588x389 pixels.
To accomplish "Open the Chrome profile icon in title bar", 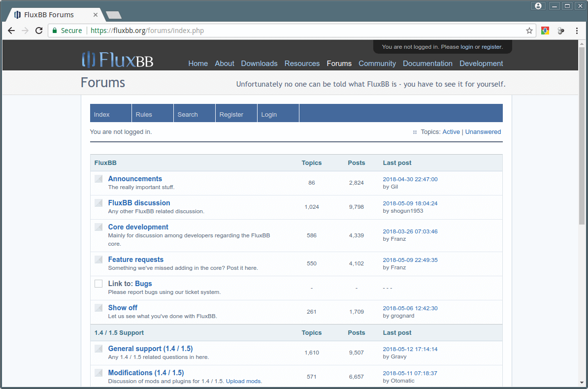I will [538, 6].
